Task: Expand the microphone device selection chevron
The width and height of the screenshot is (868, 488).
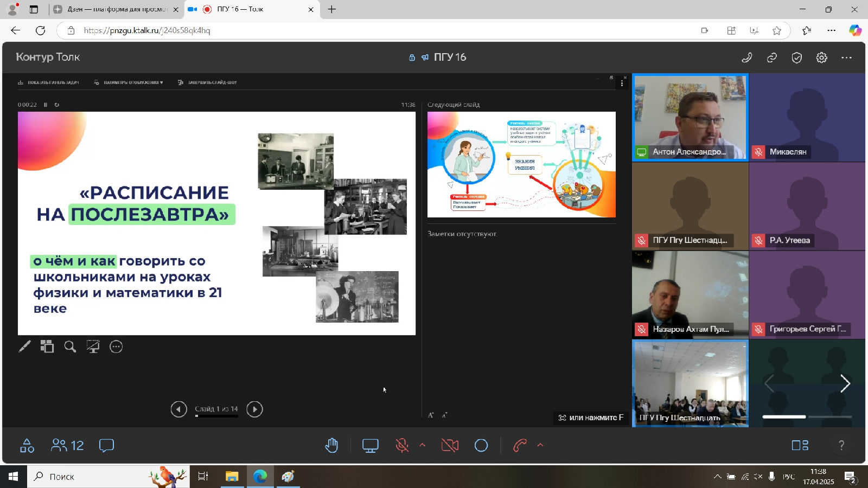Action: (x=422, y=445)
